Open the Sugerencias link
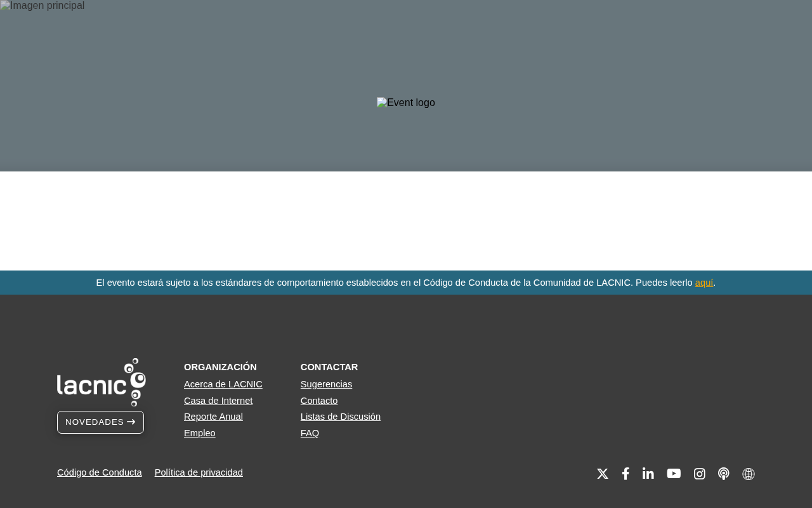Screen dimensions: 812x508 click(x=326, y=384)
